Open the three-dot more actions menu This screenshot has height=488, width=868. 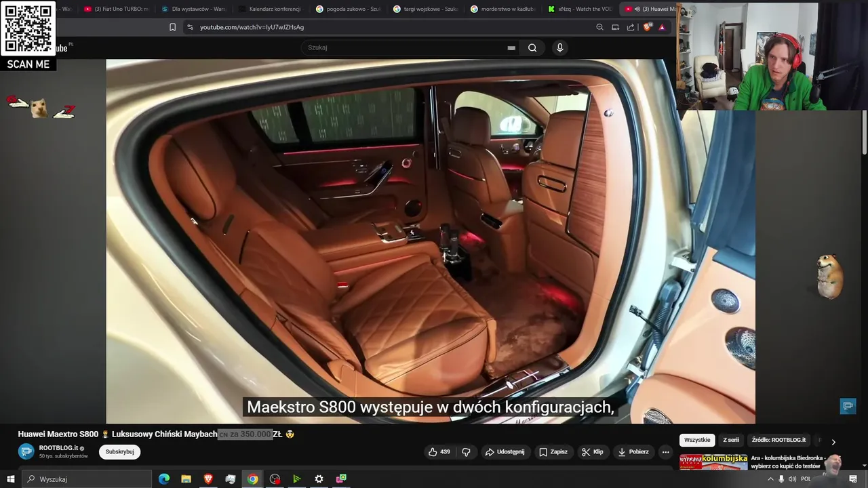pos(665,452)
